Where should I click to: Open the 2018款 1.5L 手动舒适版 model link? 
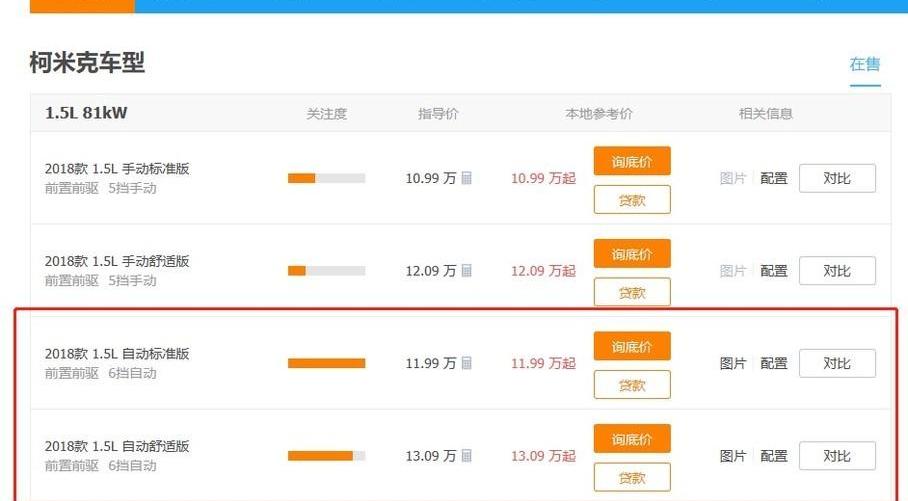(x=117, y=261)
